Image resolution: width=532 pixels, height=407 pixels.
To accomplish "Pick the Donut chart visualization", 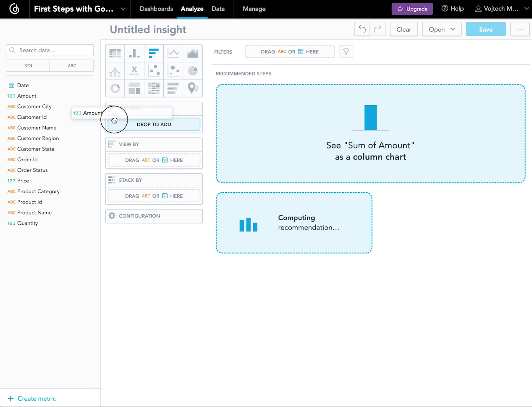I will click(115, 88).
